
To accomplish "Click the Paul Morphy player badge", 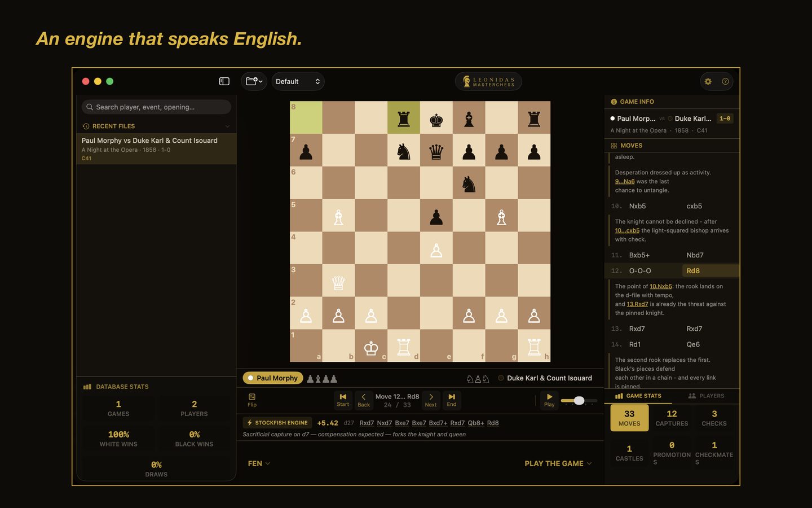I will pos(273,378).
